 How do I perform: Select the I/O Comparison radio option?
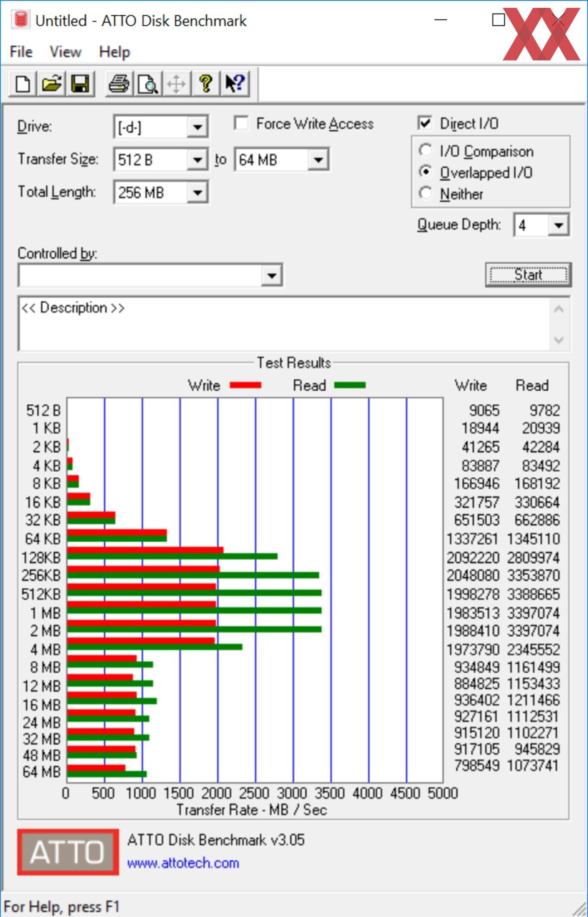click(425, 150)
